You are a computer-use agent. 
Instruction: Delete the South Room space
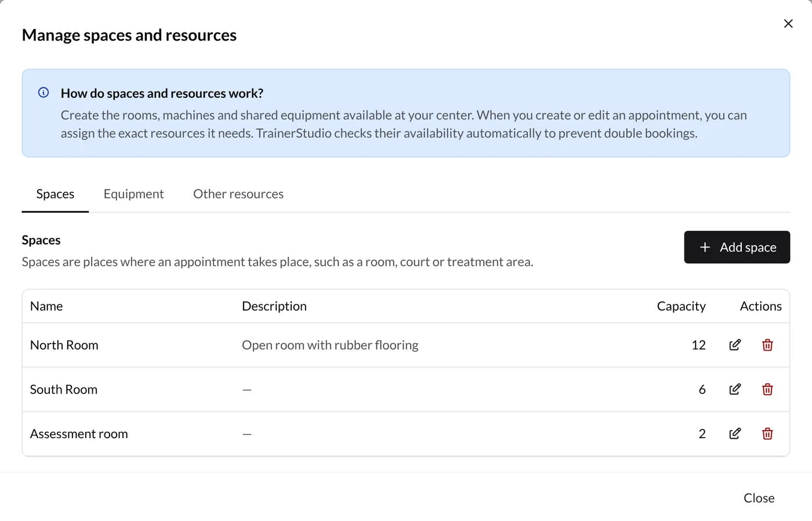tap(767, 389)
